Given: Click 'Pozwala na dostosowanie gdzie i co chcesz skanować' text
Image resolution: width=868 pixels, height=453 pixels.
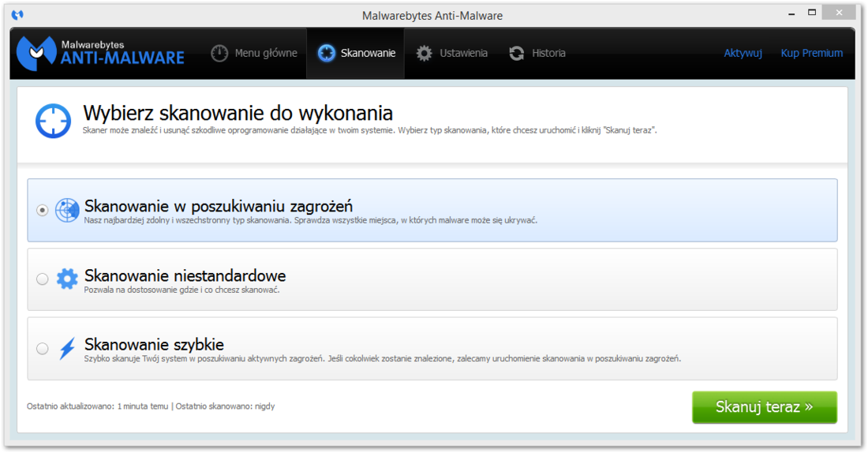Looking at the screenshot, I should tap(181, 290).
